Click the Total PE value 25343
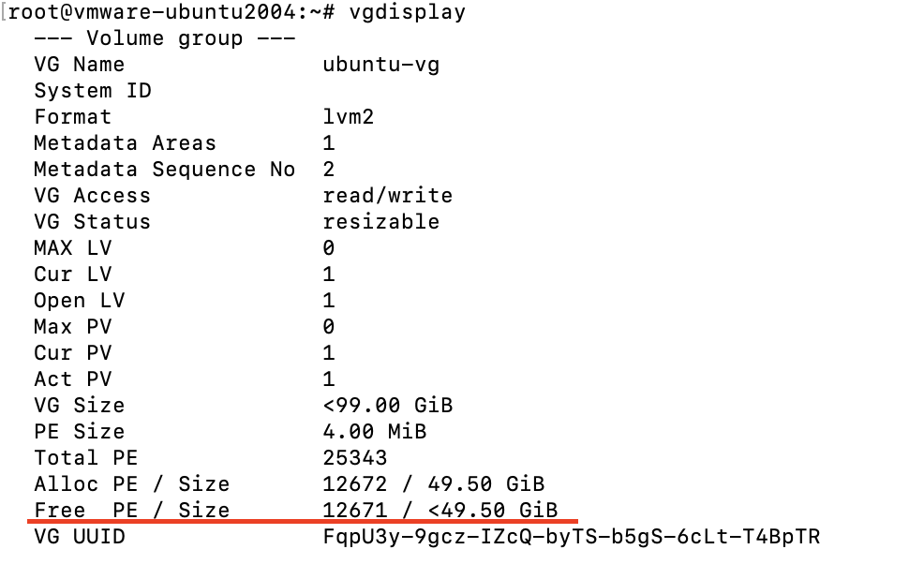Viewport: 924px width, 579px height. (355, 458)
